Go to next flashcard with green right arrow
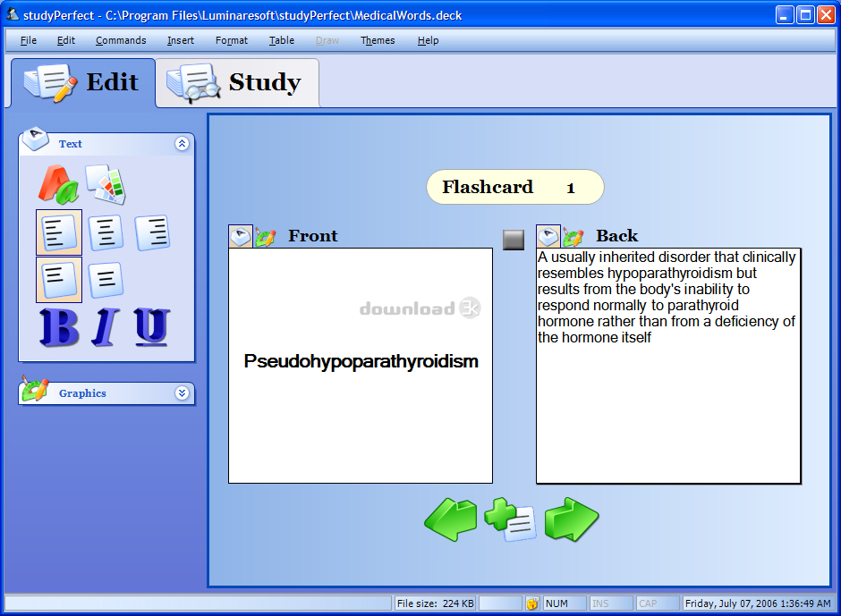The height and width of the screenshot is (616, 841). [x=571, y=519]
